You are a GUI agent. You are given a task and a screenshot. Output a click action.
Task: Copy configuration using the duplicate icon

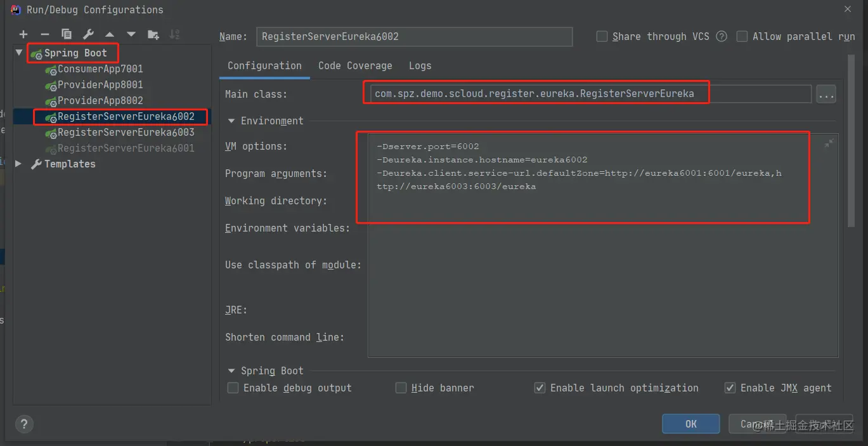coord(67,34)
